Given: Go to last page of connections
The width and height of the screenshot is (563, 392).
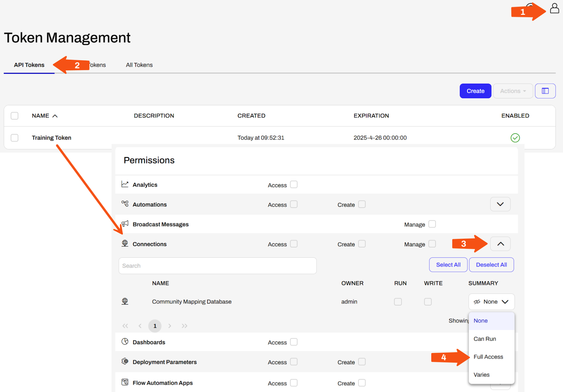Looking at the screenshot, I should [184, 326].
